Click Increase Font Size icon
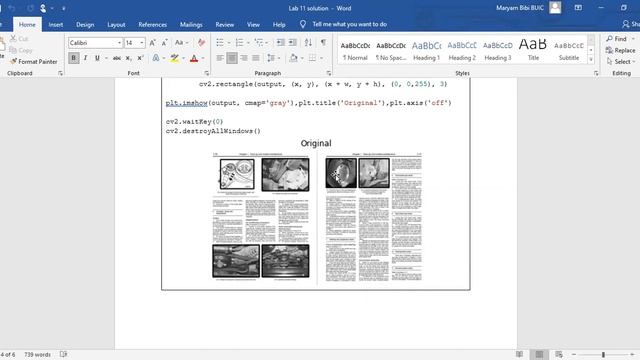The image size is (640, 360). pyautogui.click(x=153, y=42)
